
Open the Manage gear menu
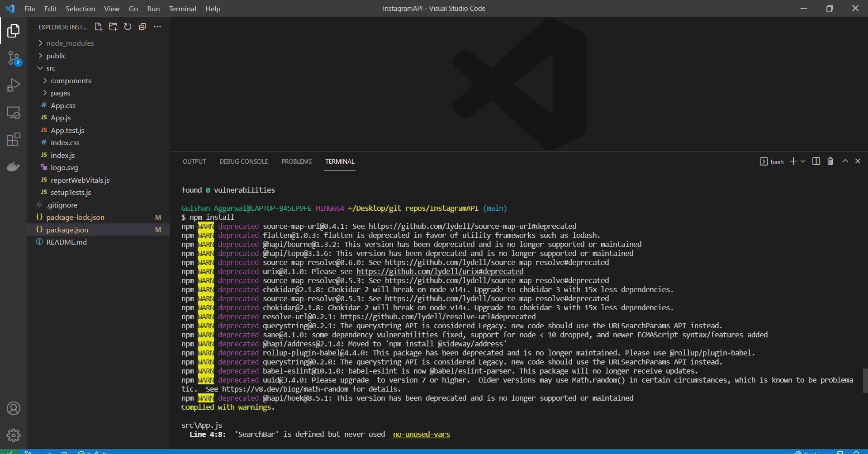(14, 435)
